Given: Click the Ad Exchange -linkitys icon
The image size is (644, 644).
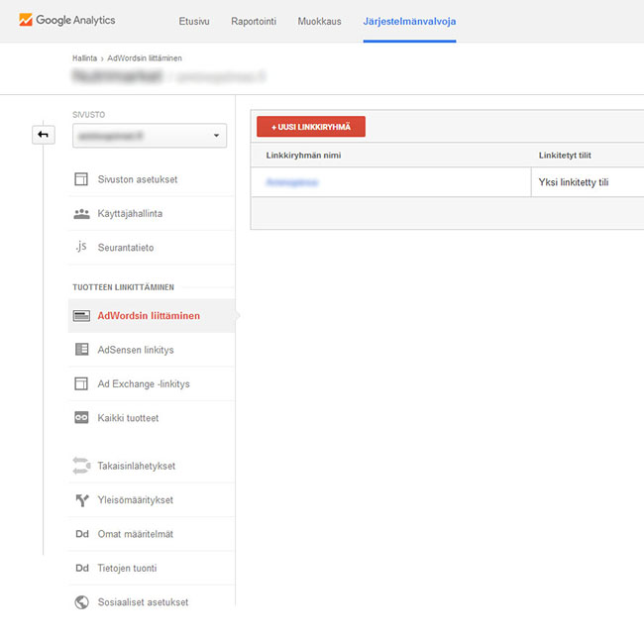Looking at the screenshot, I should click(81, 383).
